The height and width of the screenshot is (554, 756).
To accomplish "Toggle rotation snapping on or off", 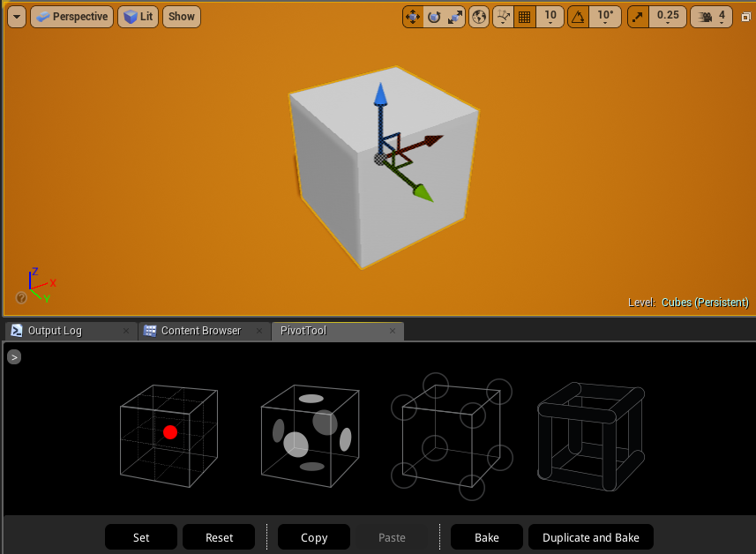I will [x=578, y=16].
